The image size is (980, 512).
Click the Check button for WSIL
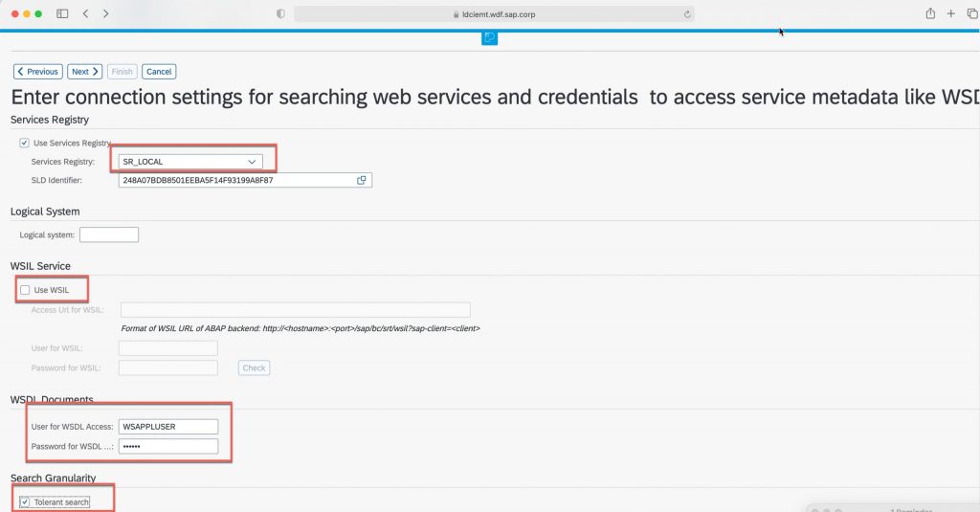[254, 368]
